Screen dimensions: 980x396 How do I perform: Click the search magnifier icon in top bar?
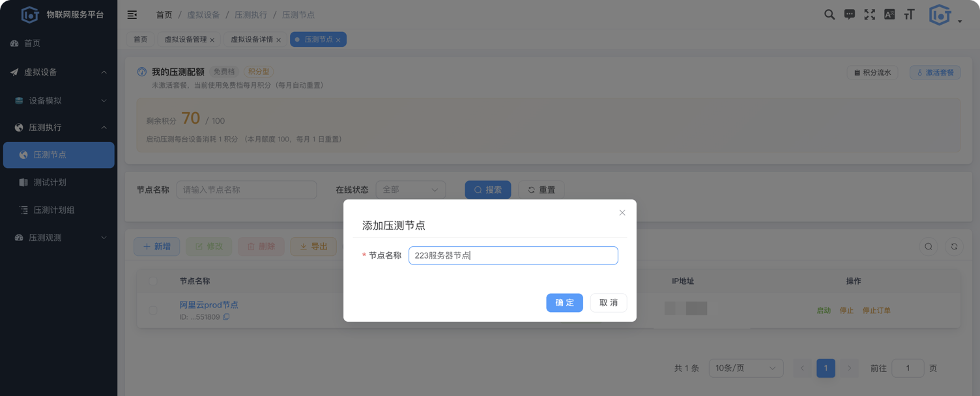pos(829,14)
